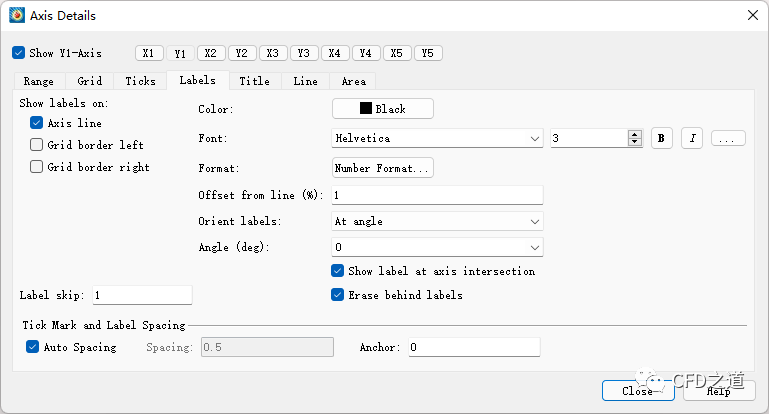Open the Angle (deg) dropdown
The height and width of the screenshot is (414, 769).
(x=437, y=247)
